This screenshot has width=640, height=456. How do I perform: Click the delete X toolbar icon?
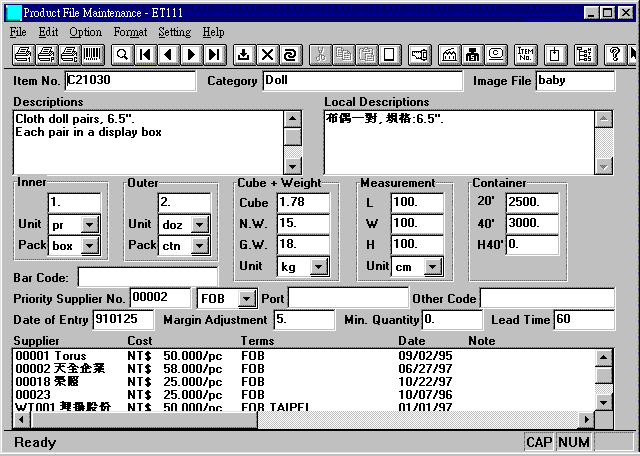267,54
